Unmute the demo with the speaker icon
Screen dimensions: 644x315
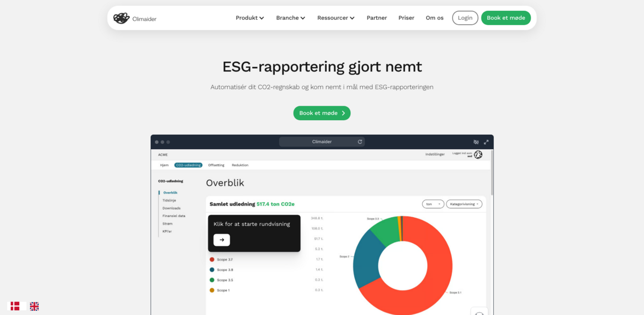click(476, 142)
